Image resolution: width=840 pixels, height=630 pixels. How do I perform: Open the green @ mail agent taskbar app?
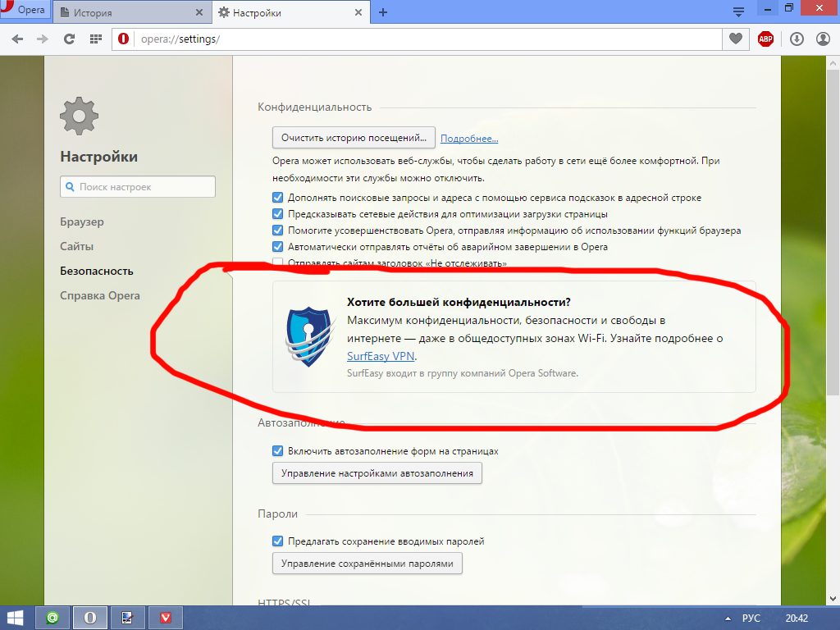[52, 618]
